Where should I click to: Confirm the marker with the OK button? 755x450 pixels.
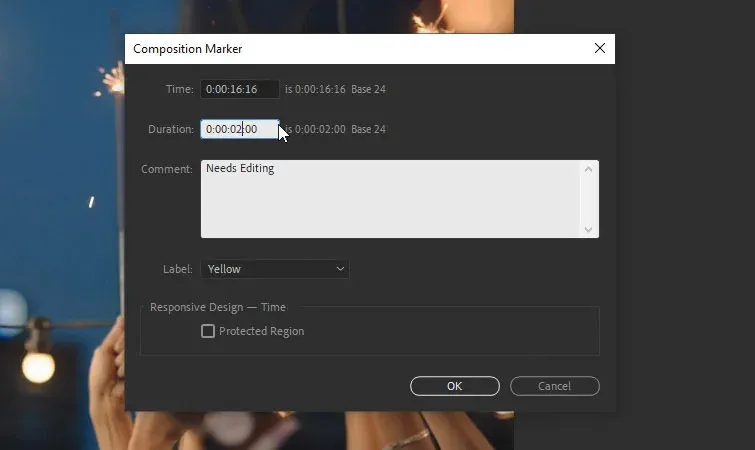click(x=455, y=386)
